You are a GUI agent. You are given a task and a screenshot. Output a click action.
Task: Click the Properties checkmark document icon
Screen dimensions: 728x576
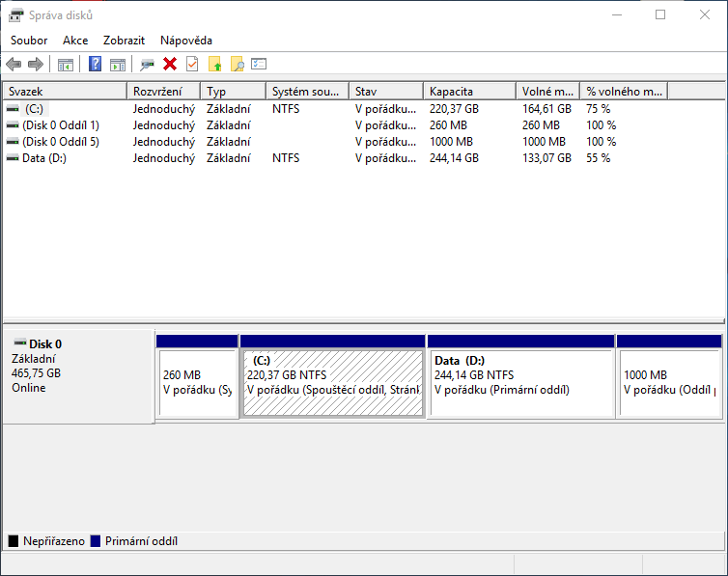192,65
